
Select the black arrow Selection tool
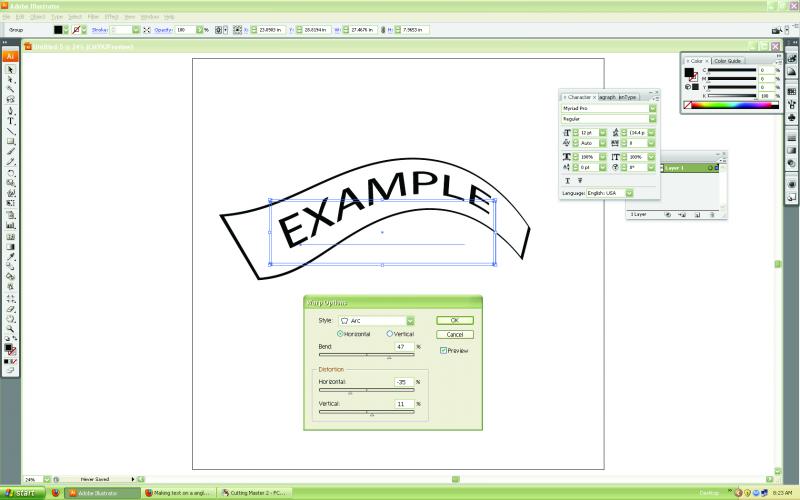pyautogui.click(x=10, y=69)
